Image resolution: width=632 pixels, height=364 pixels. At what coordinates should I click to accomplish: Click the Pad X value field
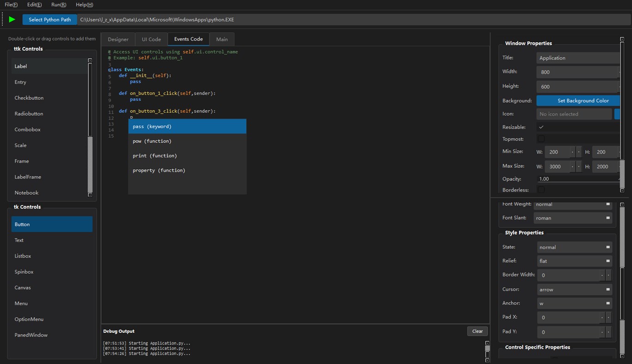(569, 318)
